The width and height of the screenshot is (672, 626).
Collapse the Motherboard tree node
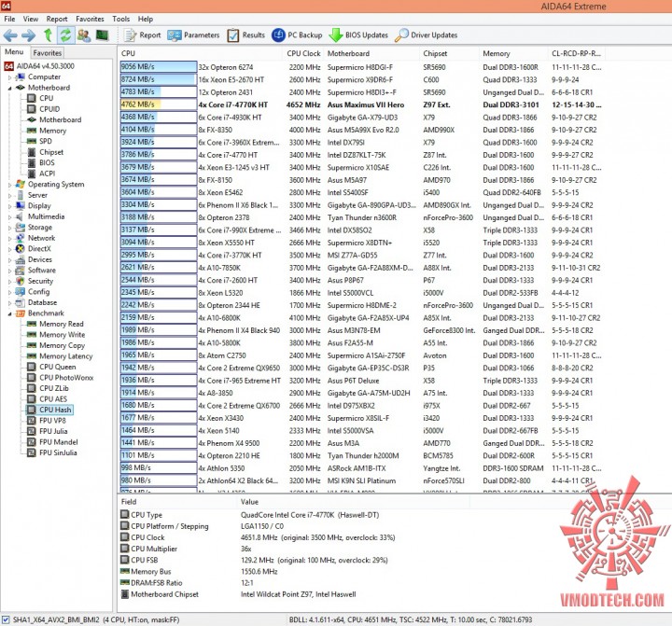click(x=10, y=88)
